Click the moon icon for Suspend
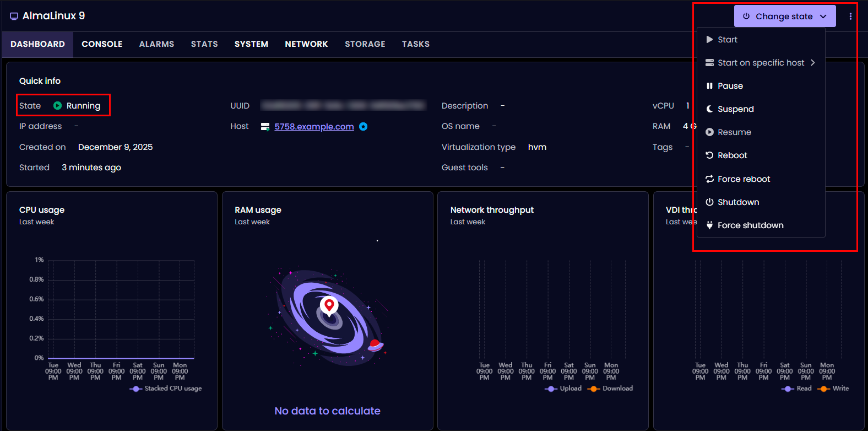 [709, 109]
